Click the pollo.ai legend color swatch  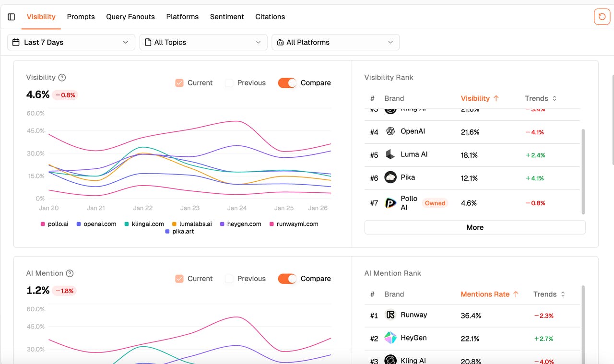tap(43, 224)
